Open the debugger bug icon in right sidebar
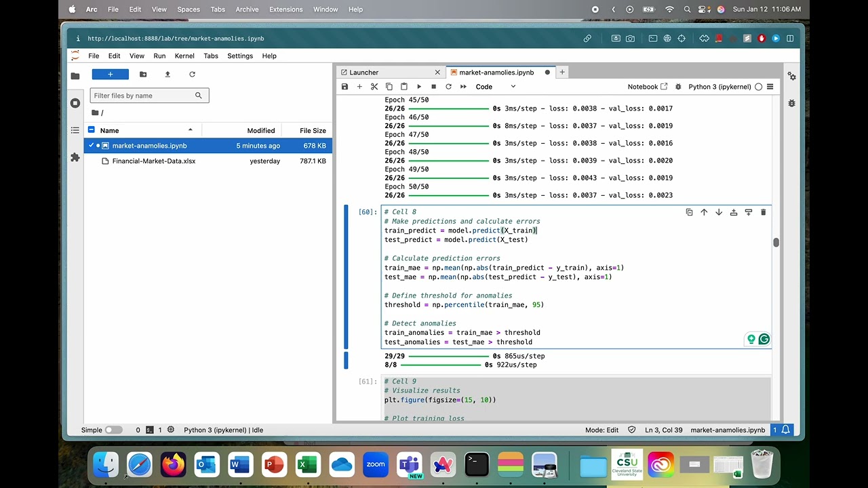 (792, 103)
